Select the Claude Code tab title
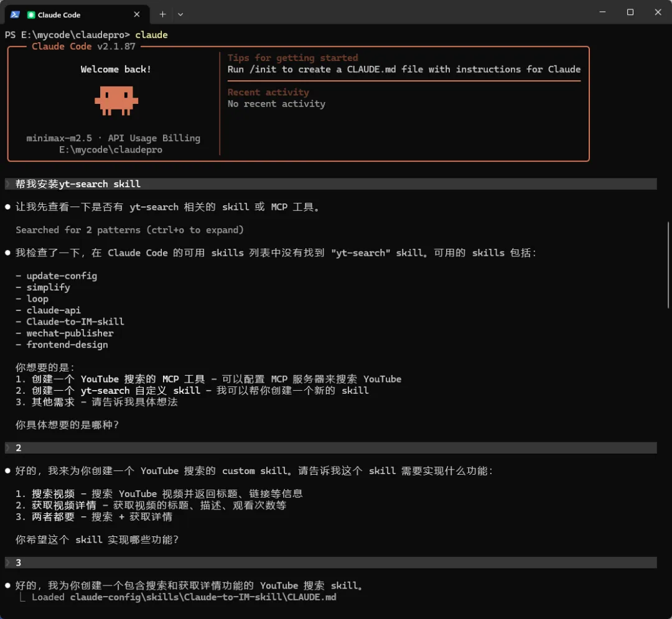 tap(59, 15)
